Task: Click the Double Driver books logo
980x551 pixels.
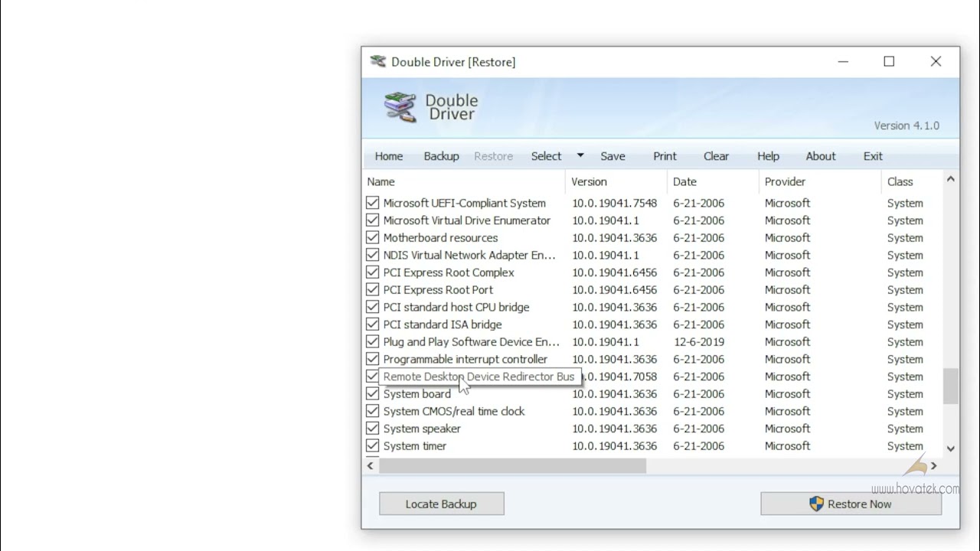Action: click(400, 107)
